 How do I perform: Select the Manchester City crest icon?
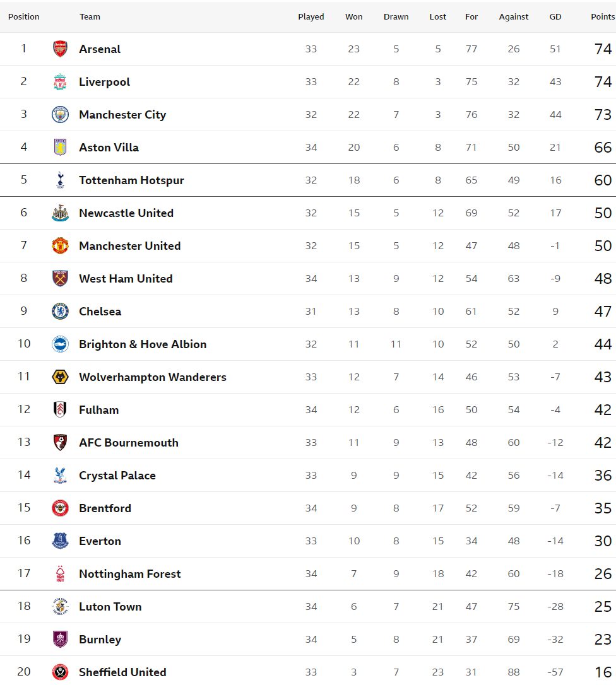click(60, 114)
